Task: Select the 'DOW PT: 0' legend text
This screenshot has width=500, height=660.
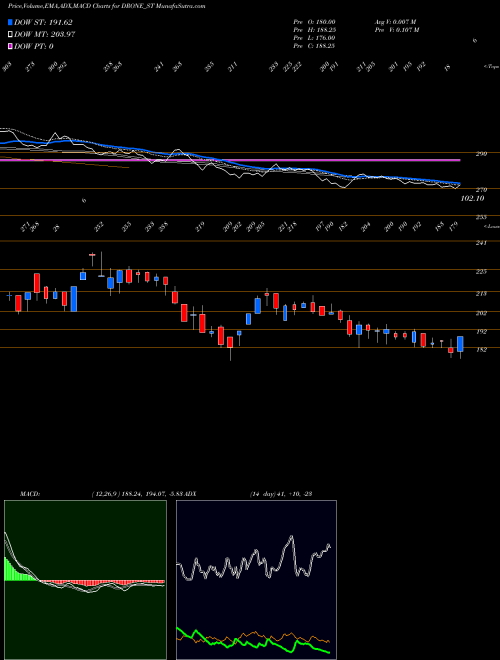Action: pos(34,46)
